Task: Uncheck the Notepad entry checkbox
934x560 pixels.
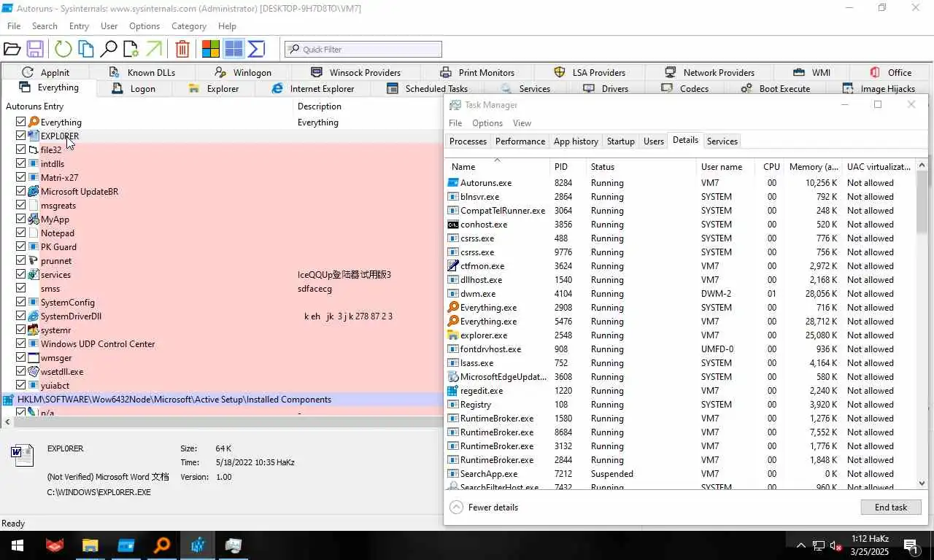Action: pos(20,233)
